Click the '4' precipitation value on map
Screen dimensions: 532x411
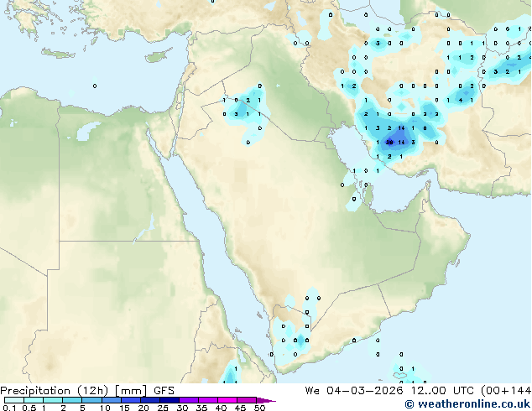coord(461,100)
